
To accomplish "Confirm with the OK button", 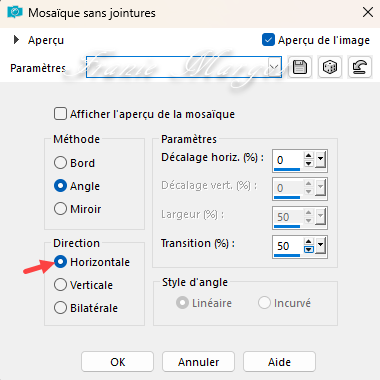I will [117, 362].
